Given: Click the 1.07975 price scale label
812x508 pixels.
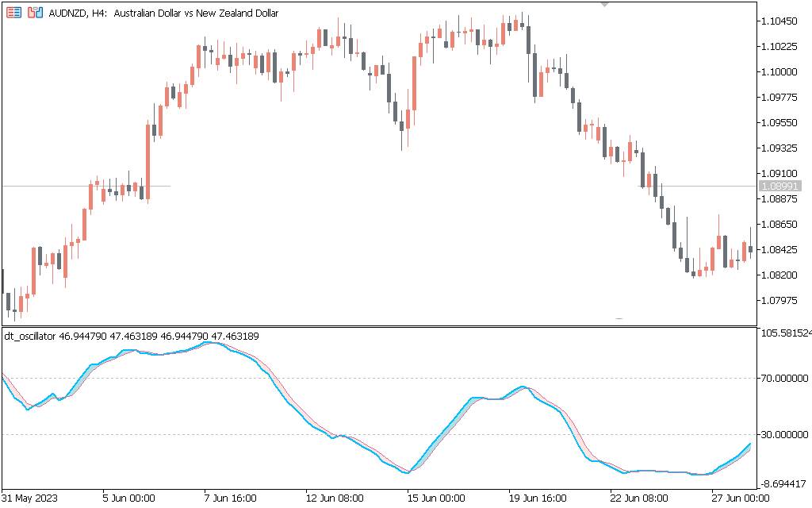Looking at the screenshot, I should pos(779,301).
